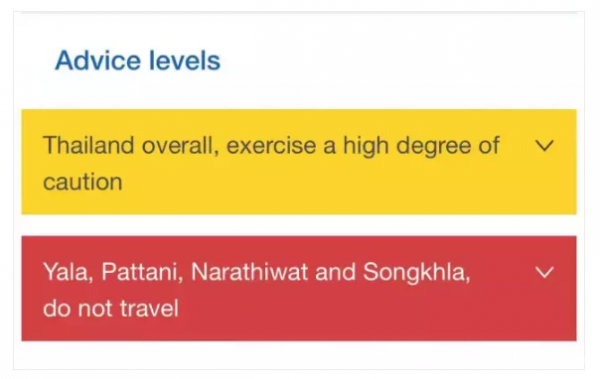Expand the red do not travel chevron

[x=544, y=272]
